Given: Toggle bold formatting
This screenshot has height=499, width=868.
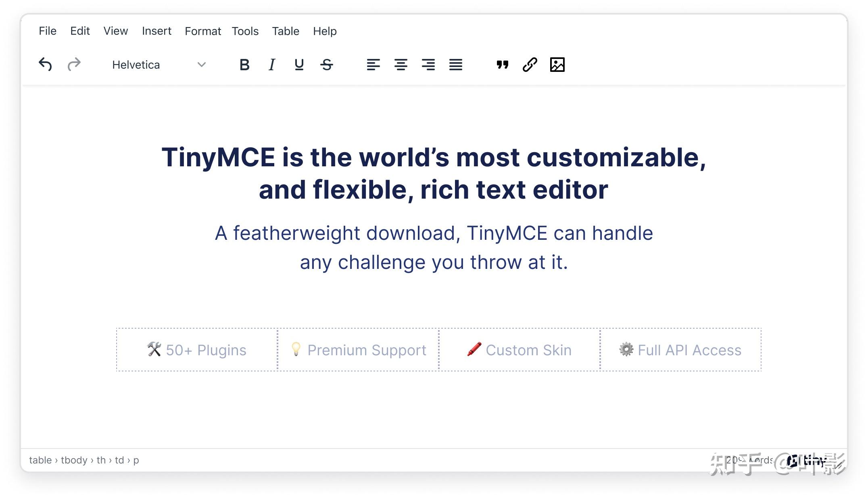Looking at the screenshot, I should click(x=244, y=65).
